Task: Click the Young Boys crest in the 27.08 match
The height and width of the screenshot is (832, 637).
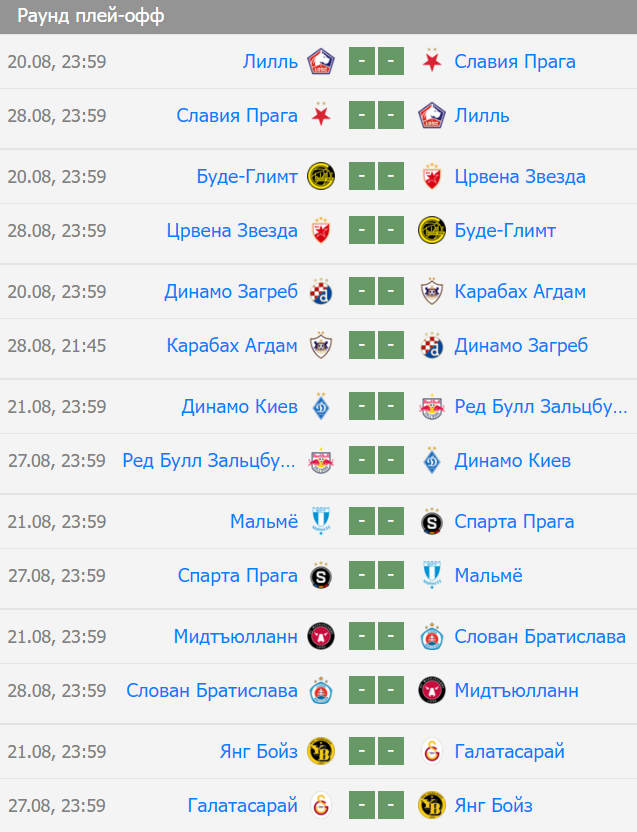Action: point(432,805)
